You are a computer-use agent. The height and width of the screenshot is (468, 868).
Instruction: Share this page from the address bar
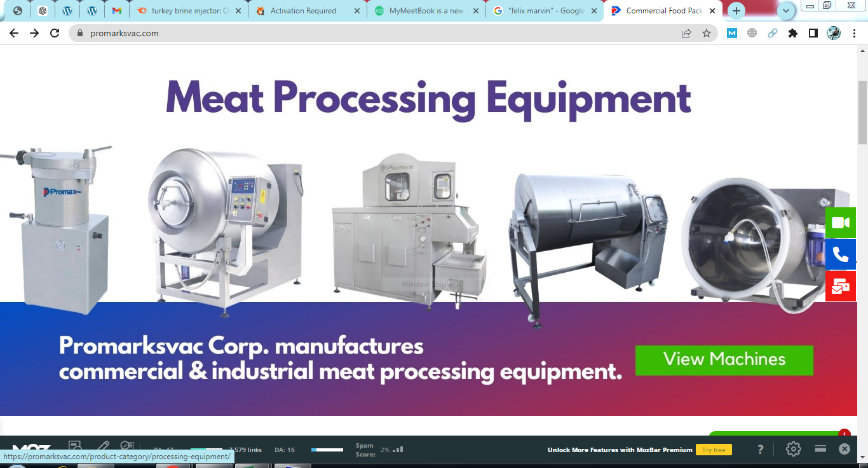686,33
